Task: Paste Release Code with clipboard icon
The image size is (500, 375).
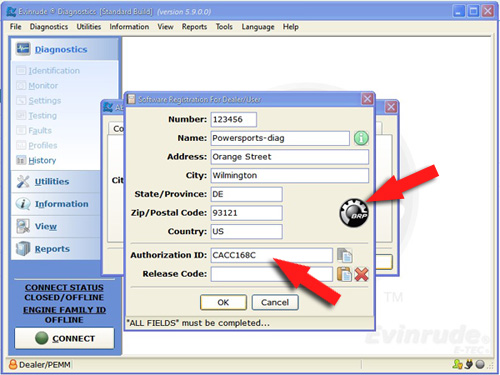Action: click(344, 274)
